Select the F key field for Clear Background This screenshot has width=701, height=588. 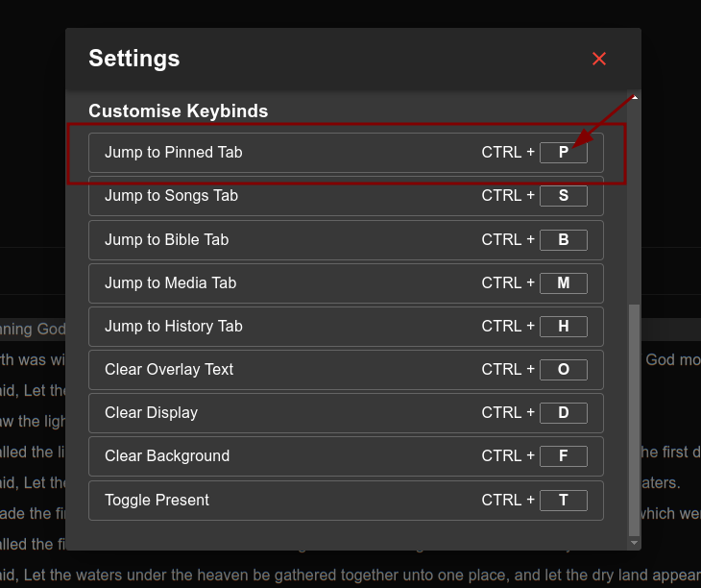(563, 456)
